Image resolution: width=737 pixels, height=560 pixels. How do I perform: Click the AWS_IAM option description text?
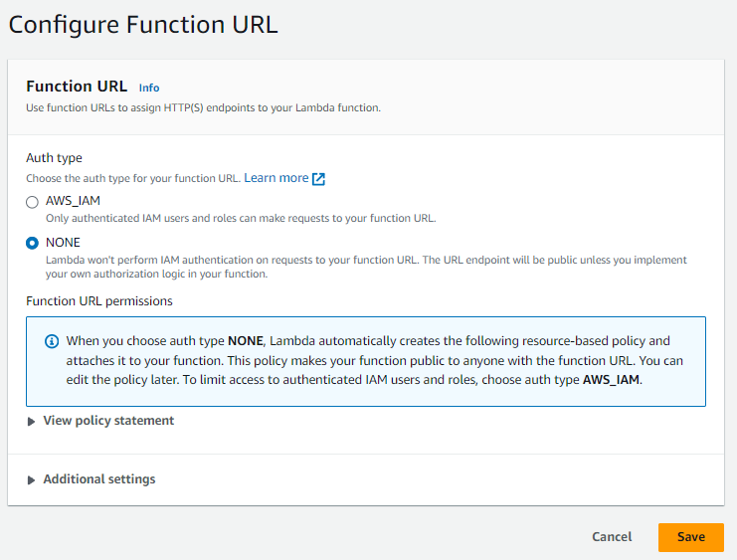tap(241, 218)
